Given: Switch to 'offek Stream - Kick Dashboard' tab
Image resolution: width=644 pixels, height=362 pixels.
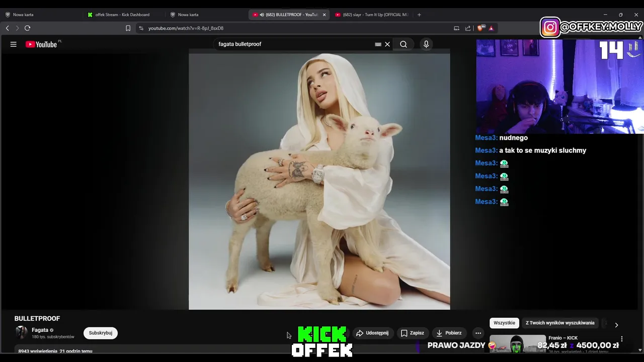Looking at the screenshot, I should [x=125, y=15].
